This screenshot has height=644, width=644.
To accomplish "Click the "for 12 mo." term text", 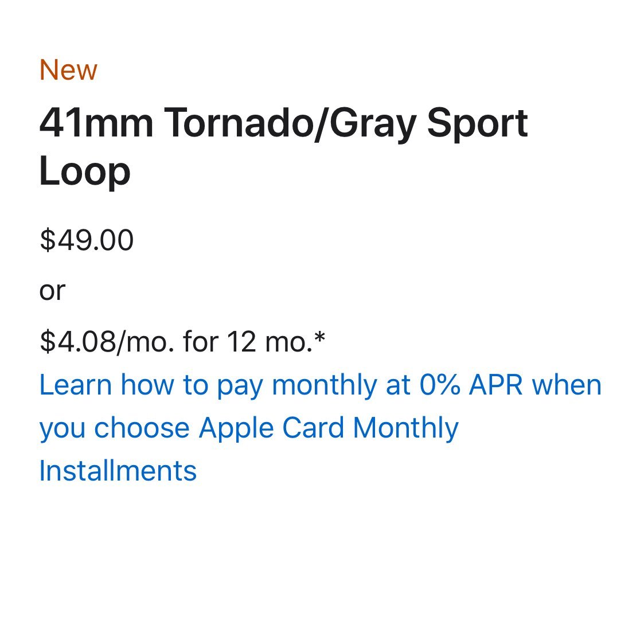I will click(x=248, y=342).
